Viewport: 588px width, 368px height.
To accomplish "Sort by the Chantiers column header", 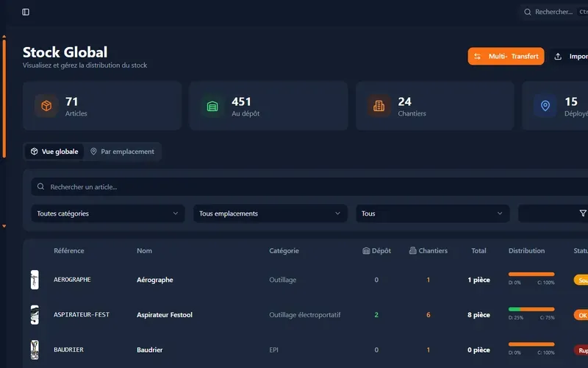I will (x=428, y=250).
